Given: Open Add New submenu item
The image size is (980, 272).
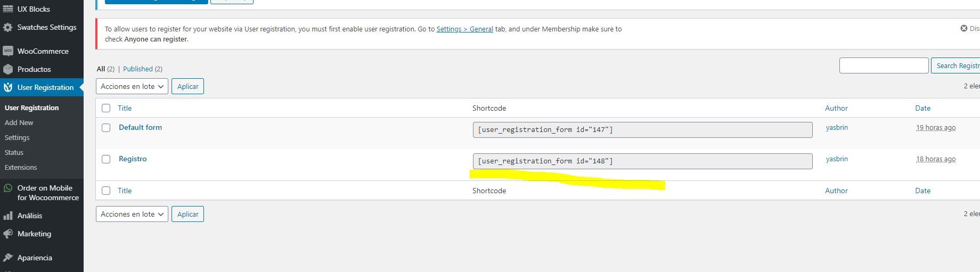Looking at the screenshot, I should (x=19, y=122).
